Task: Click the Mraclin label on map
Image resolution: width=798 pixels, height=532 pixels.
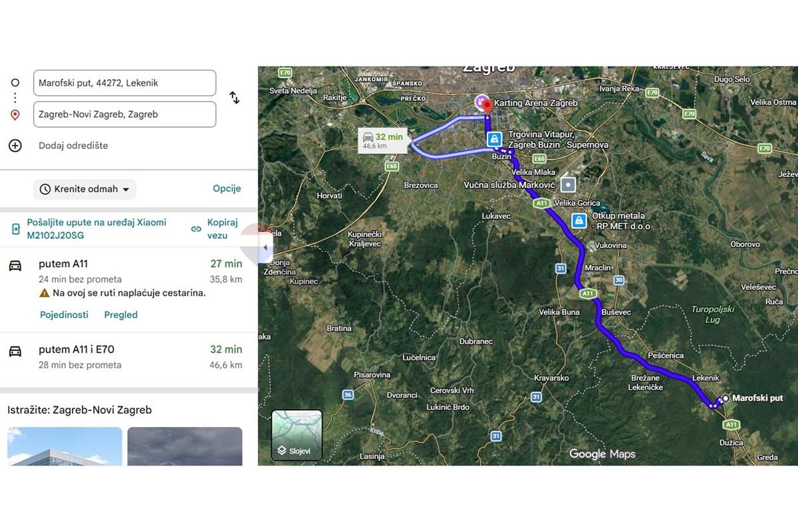Action: coord(597,268)
